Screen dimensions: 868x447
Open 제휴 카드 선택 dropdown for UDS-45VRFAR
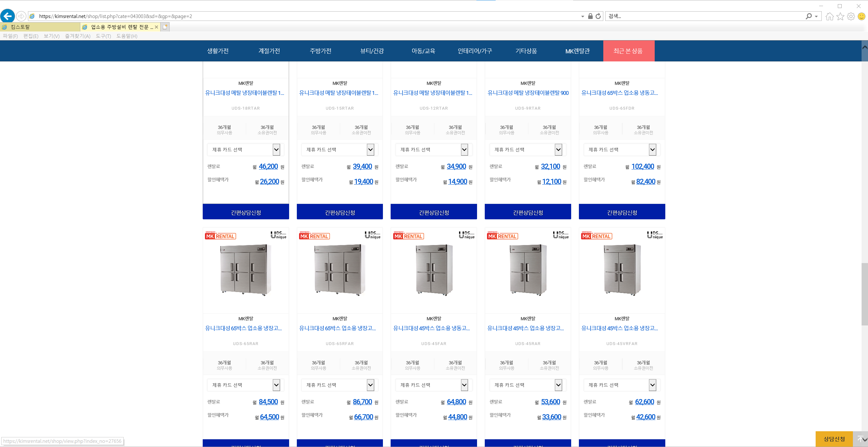[x=622, y=385]
